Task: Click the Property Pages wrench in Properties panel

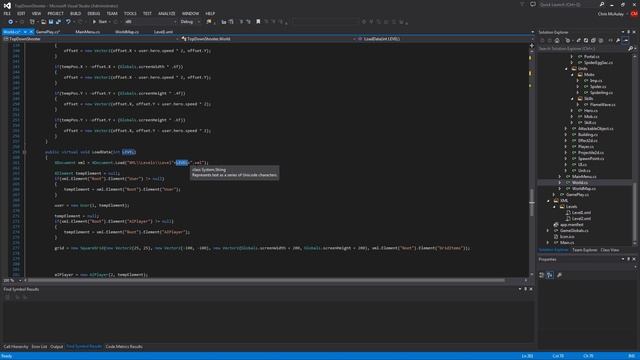Action: click(x=559, y=275)
